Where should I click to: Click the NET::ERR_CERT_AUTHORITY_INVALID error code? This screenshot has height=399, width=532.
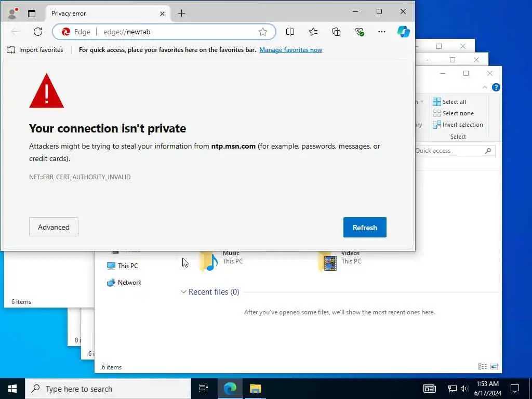[x=79, y=177]
